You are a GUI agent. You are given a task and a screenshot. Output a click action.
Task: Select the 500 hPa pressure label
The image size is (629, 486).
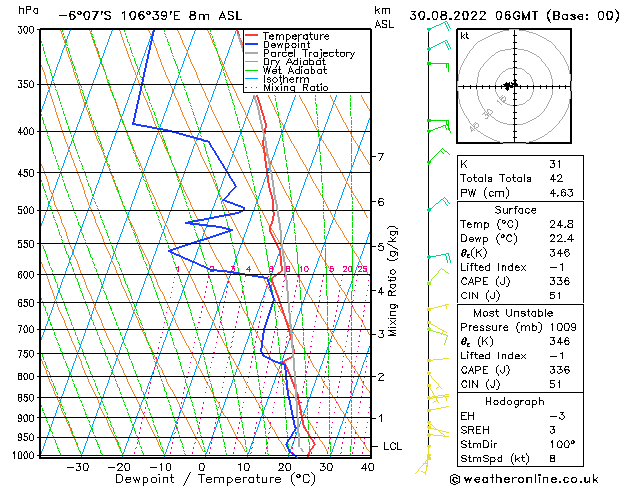(28, 211)
